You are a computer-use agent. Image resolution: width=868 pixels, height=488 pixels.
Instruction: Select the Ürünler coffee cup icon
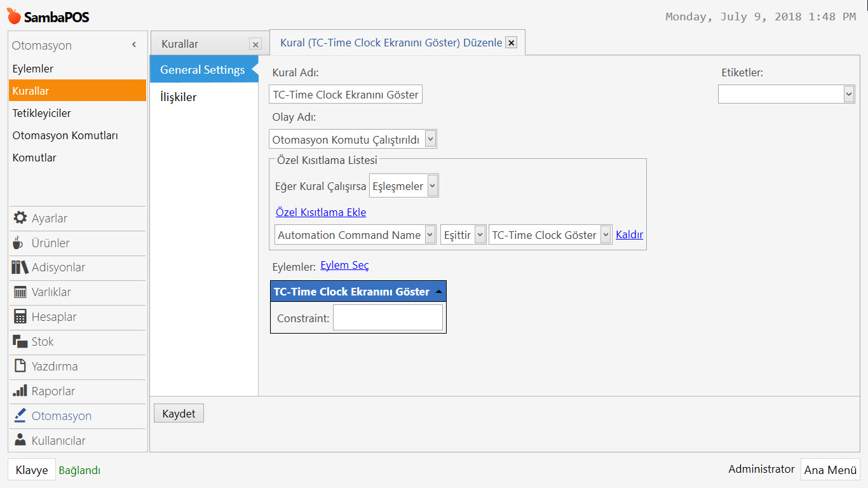coord(20,243)
